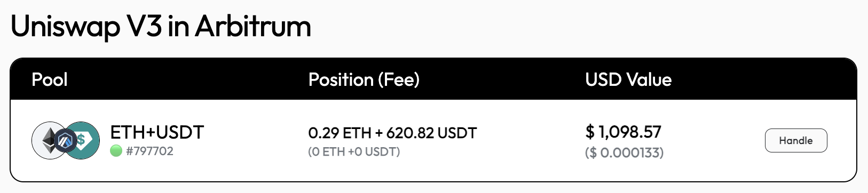The height and width of the screenshot is (193, 868).
Task: Select the ETH+USDT pool name
Action: point(157,132)
